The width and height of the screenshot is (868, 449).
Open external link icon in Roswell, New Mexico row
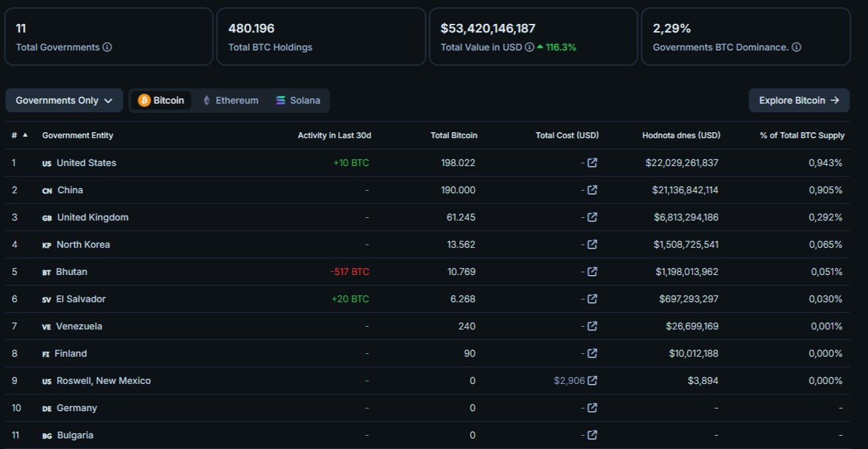[x=592, y=381]
